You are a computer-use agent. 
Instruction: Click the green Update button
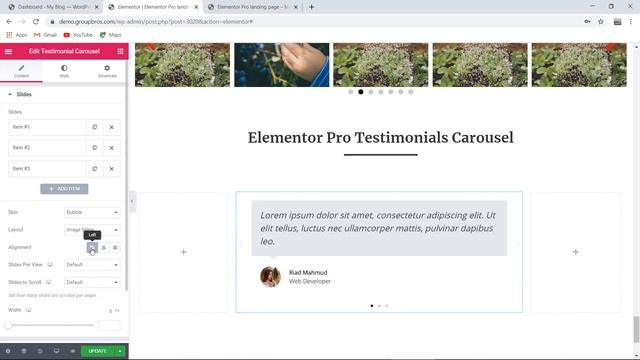click(98, 351)
